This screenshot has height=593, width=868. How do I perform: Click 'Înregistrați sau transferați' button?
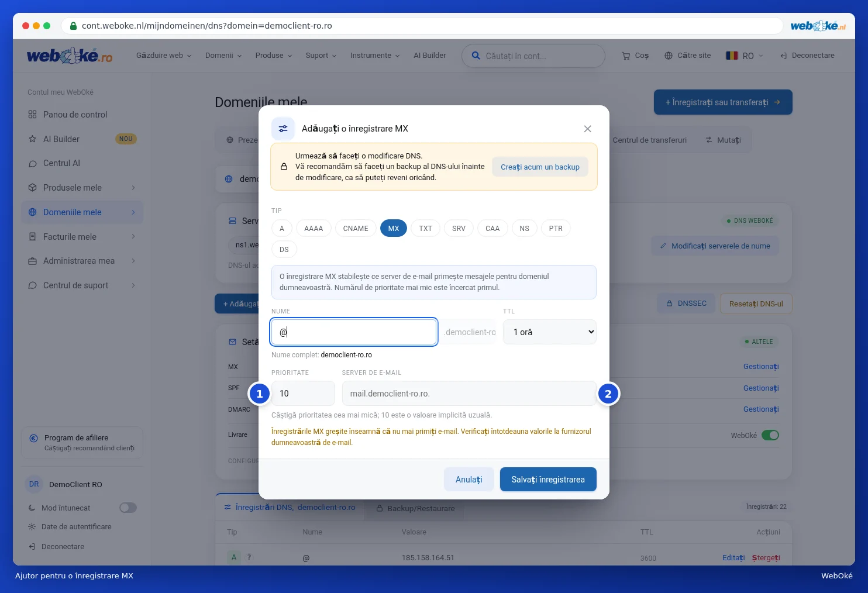point(723,102)
